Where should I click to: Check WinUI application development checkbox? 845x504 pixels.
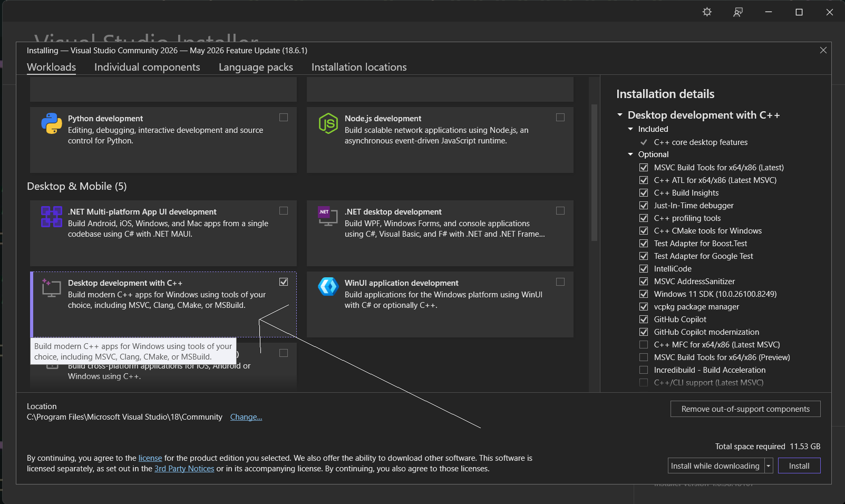click(560, 282)
